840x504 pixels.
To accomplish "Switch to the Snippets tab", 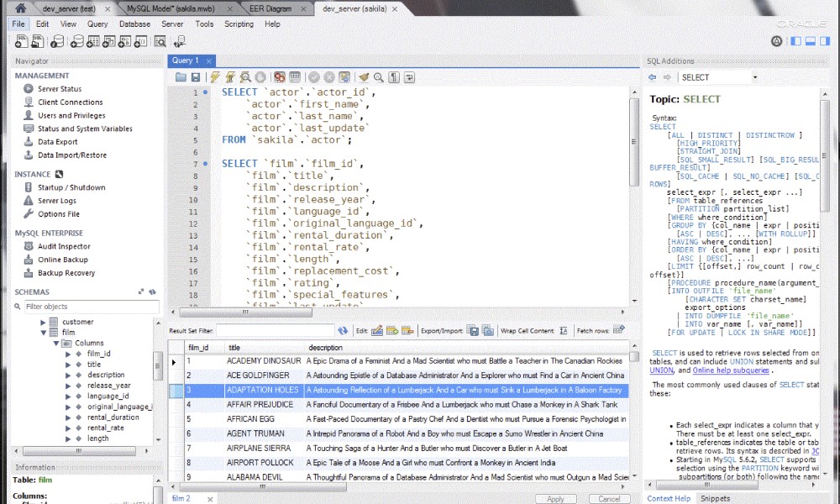I will pos(715,499).
